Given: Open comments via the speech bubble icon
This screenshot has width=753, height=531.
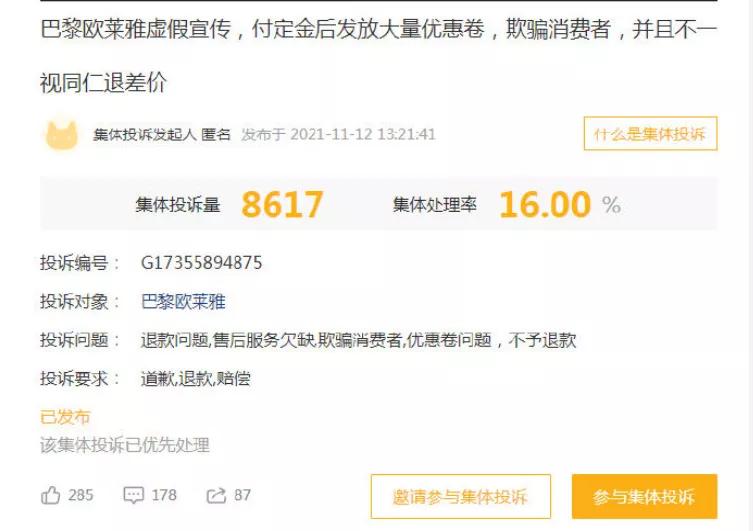Looking at the screenshot, I should [134, 495].
